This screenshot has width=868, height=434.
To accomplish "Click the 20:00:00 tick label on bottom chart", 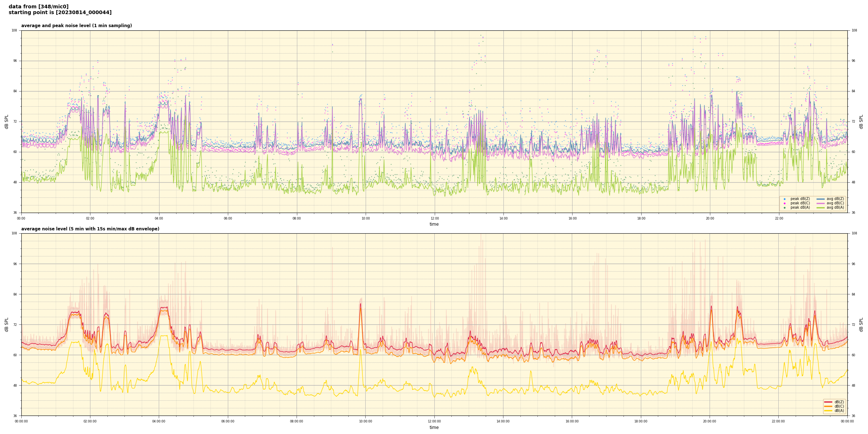I will 710,421.
